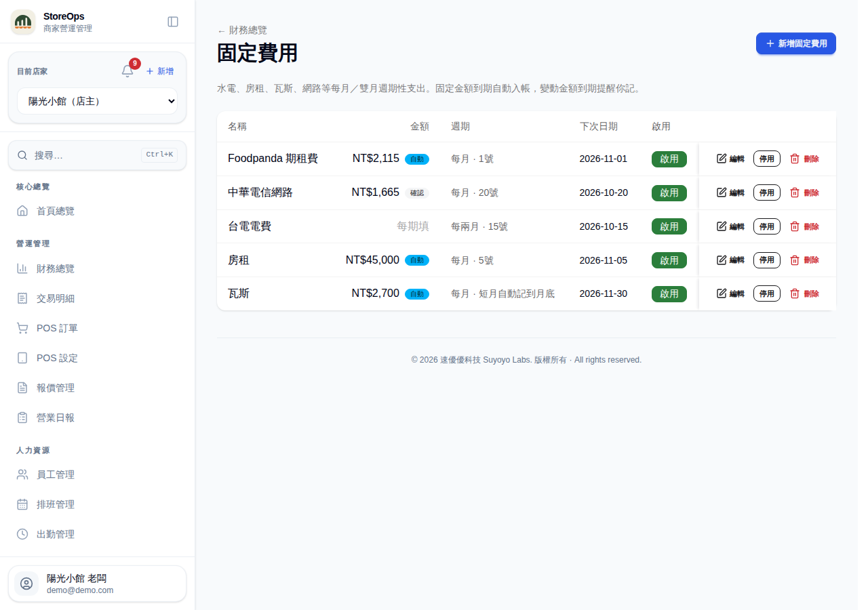
Task: Click edit pencil icon for 房租
Action: click(722, 260)
